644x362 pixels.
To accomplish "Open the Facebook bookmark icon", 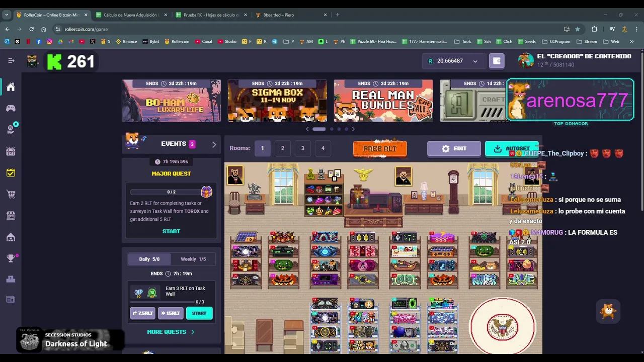I will (x=39, y=41).
